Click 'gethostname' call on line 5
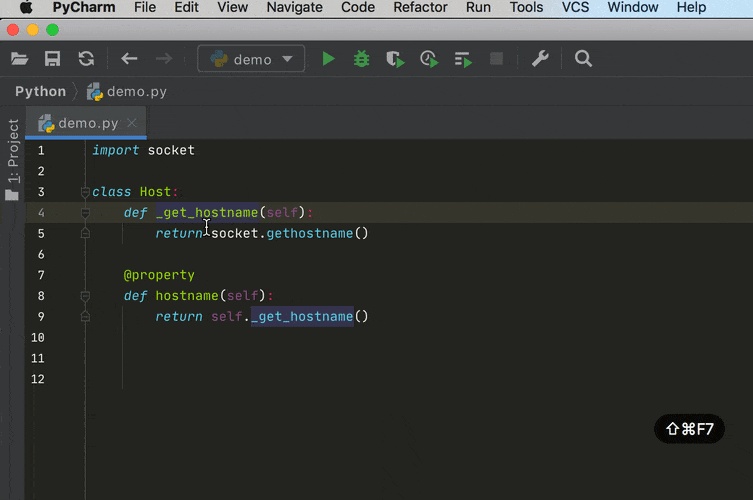Image resolution: width=753 pixels, height=500 pixels. click(x=310, y=233)
